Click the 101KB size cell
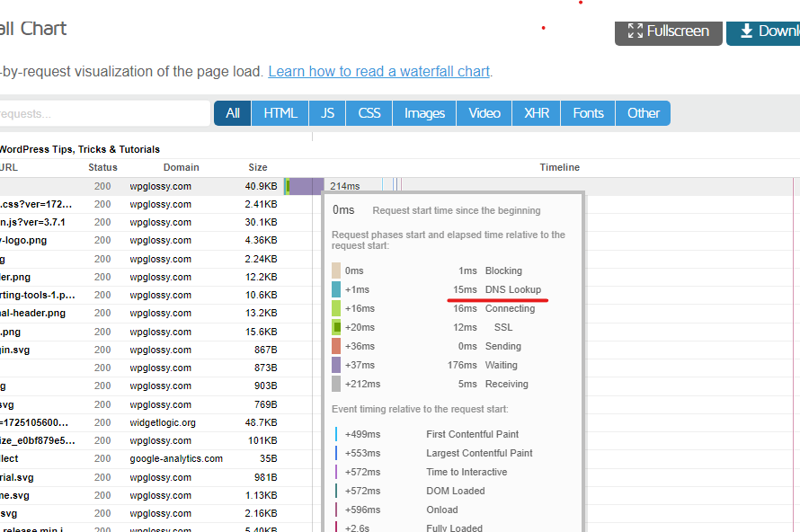This screenshot has height=532, width=800. coord(262,440)
